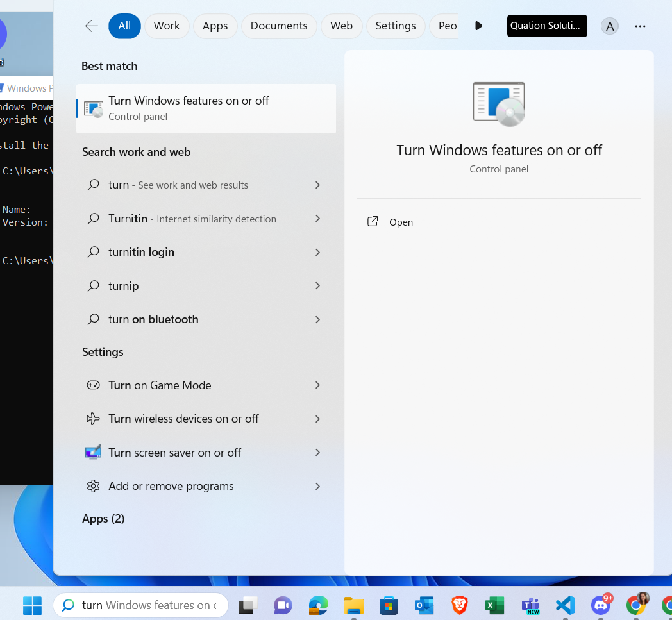Switch to the Documents filter tab
Screen dimensions: 672x620
[279, 26]
